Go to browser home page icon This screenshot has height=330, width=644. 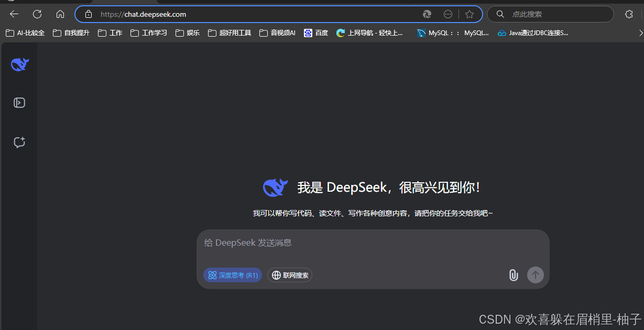point(60,14)
